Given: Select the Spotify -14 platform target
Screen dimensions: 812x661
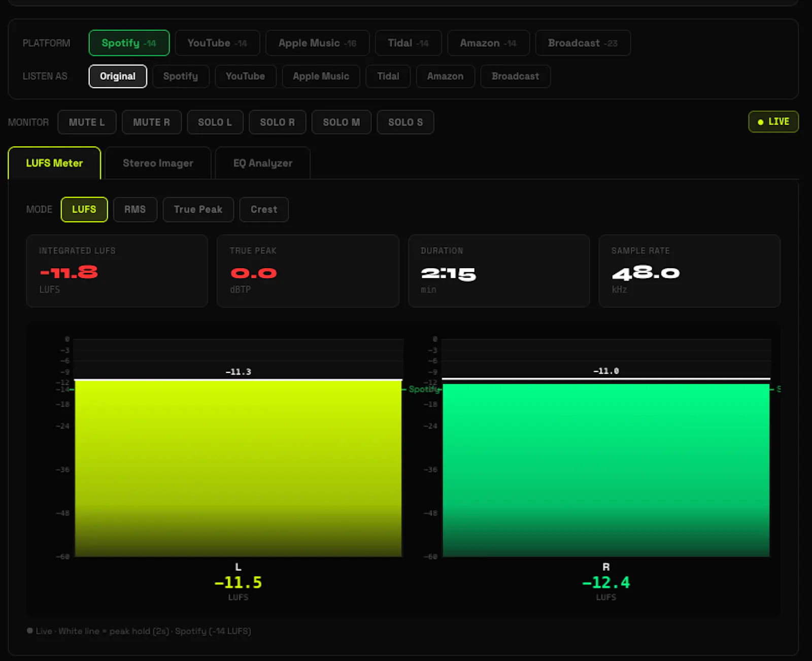Looking at the screenshot, I should [129, 43].
